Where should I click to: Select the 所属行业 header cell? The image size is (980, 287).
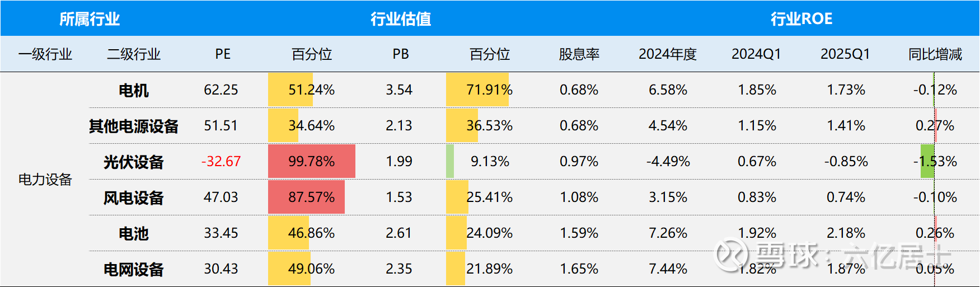tap(90, 19)
